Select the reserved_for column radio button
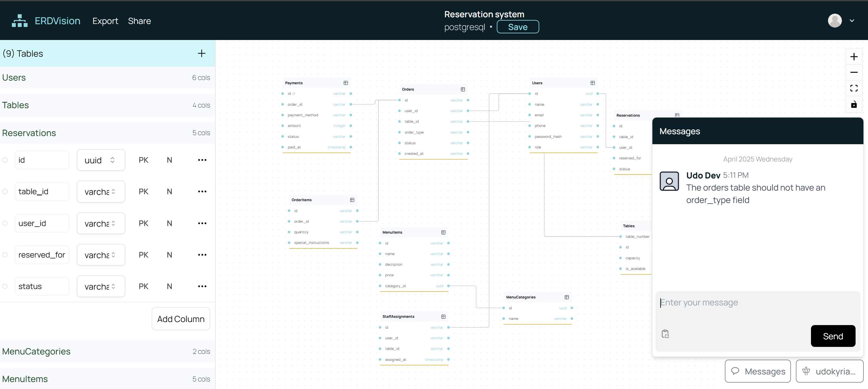Screen dimensions: 868x389 [x=5, y=255]
